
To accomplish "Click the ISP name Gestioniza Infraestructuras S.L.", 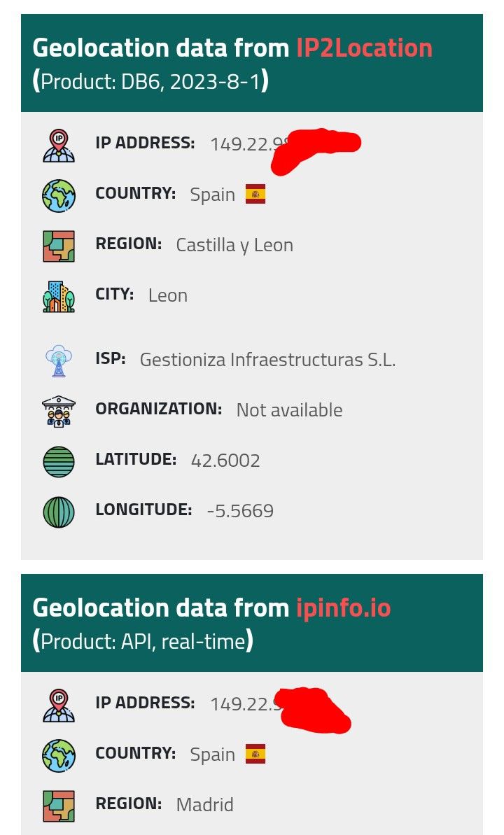I will click(x=267, y=360).
